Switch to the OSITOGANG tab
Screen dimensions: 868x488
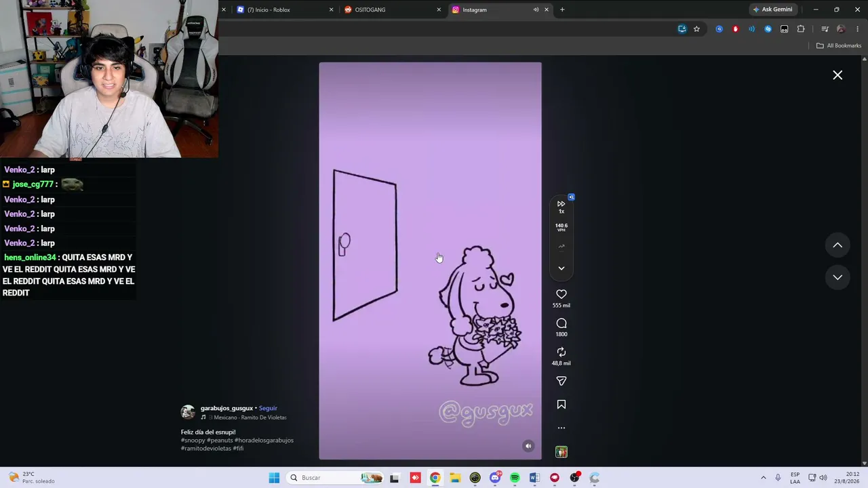[x=392, y=9]
